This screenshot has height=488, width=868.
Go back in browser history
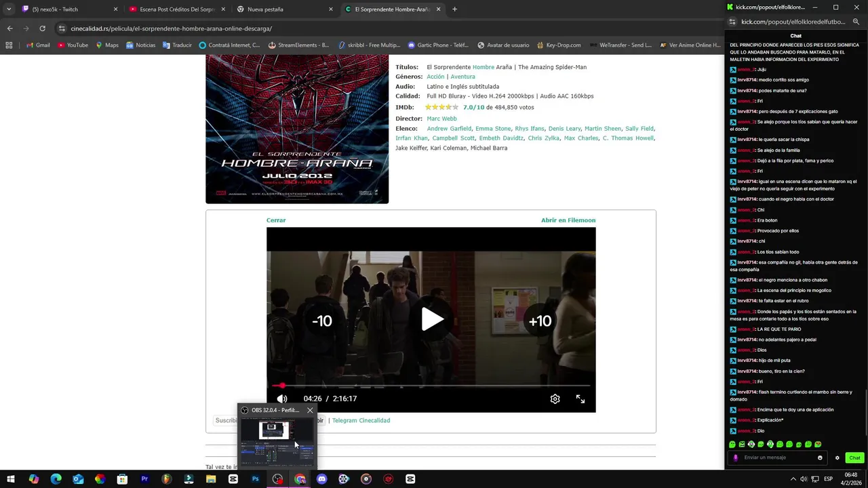9,28
